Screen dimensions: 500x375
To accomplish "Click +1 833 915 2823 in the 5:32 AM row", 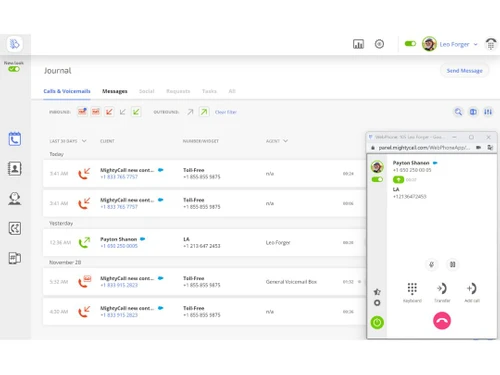I will 119,285.
